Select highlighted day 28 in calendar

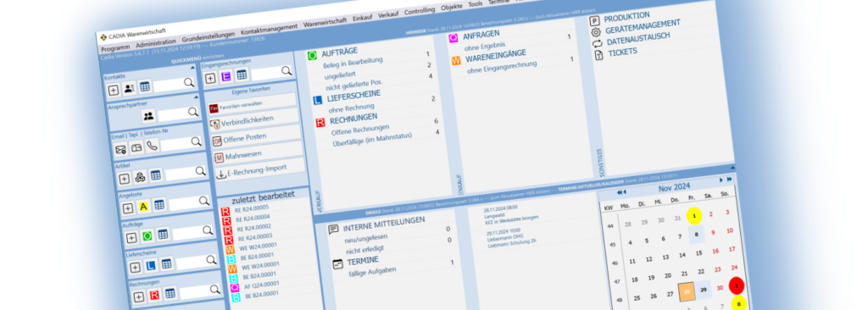(686, 291)
